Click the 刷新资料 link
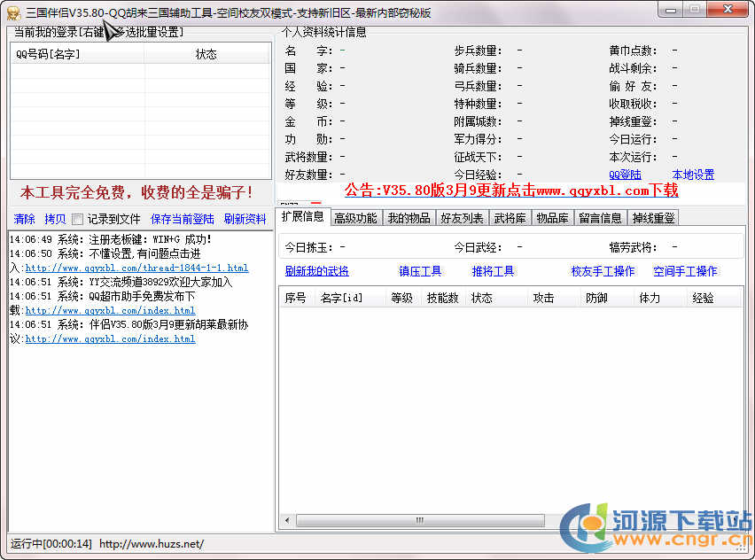This screenshot has width=755, height=560. point(245,219)
